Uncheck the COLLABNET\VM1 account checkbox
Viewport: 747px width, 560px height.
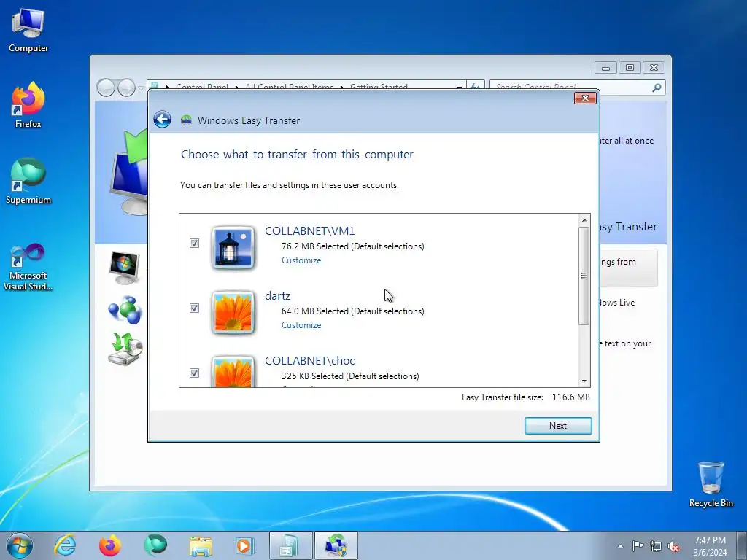click(194, 244)
